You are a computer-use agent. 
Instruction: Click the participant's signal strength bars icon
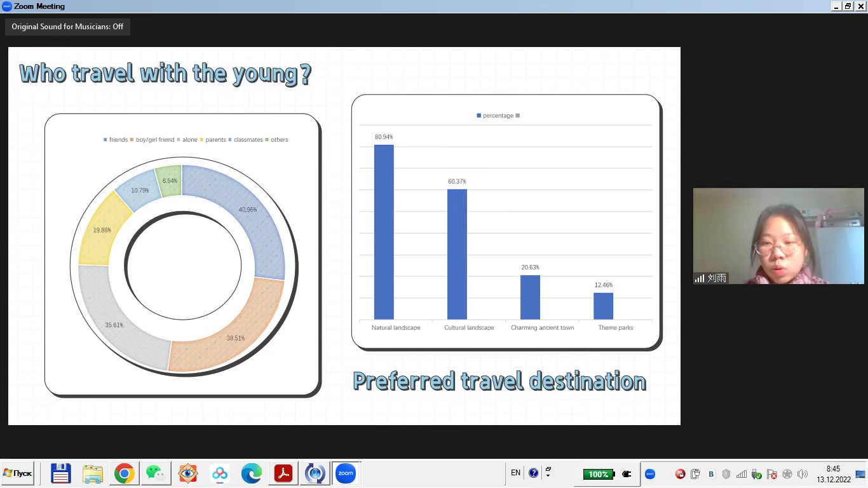pyautogui.click(x=700, y=278)
